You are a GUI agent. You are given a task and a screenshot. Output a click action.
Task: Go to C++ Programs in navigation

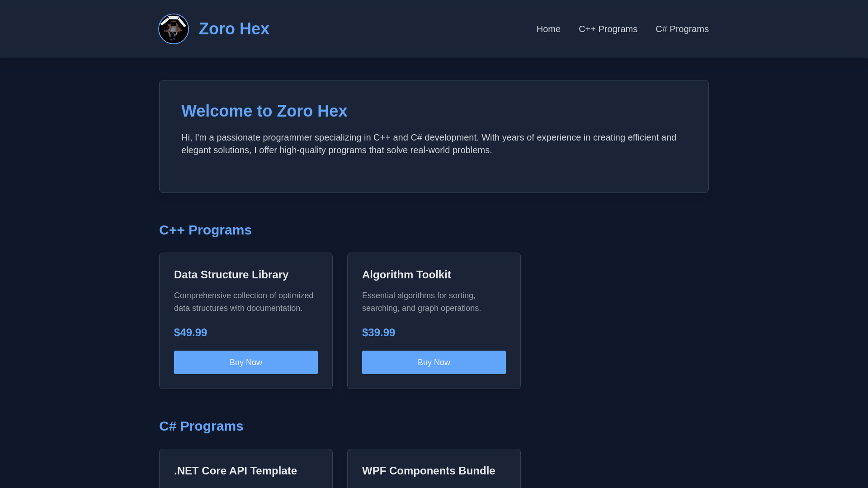coord(608,29)
